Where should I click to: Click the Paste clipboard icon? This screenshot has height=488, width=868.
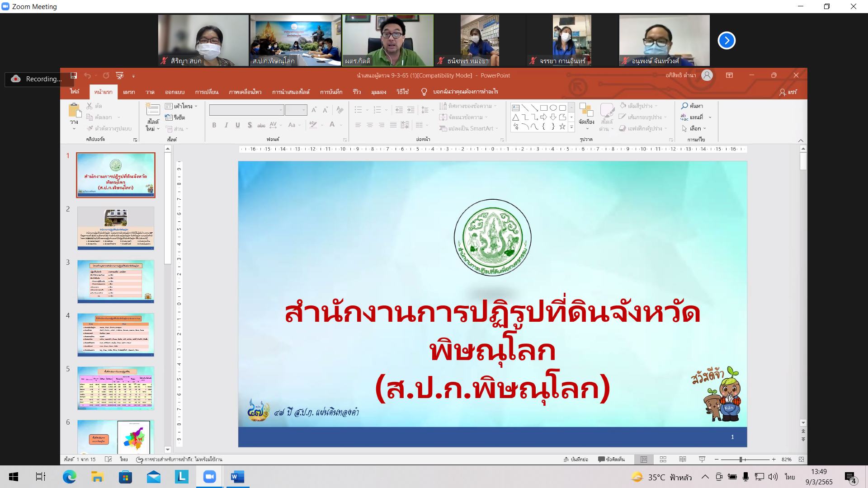pyautogui.click(x=74, y=110)
